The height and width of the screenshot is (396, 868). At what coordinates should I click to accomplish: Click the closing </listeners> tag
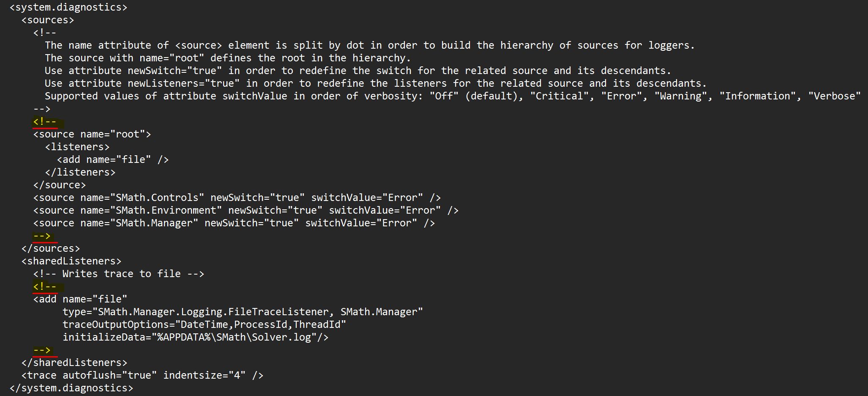(80, 173)
